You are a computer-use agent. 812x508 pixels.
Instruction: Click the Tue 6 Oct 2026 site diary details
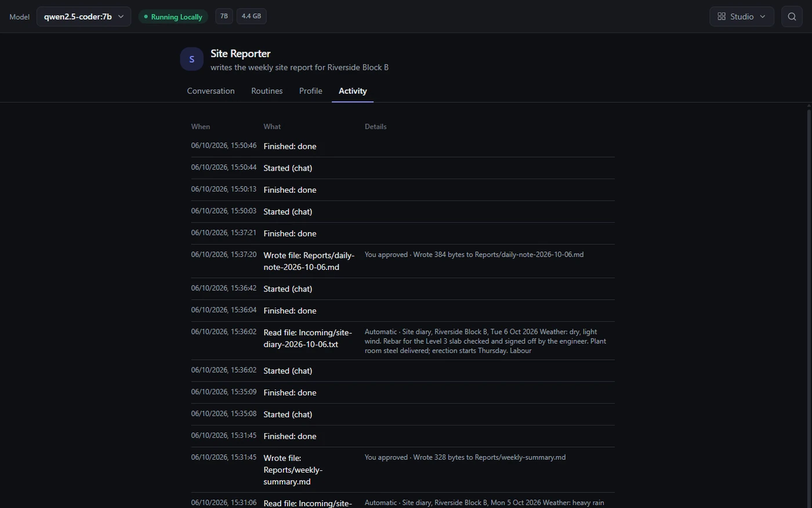point(486,341)
